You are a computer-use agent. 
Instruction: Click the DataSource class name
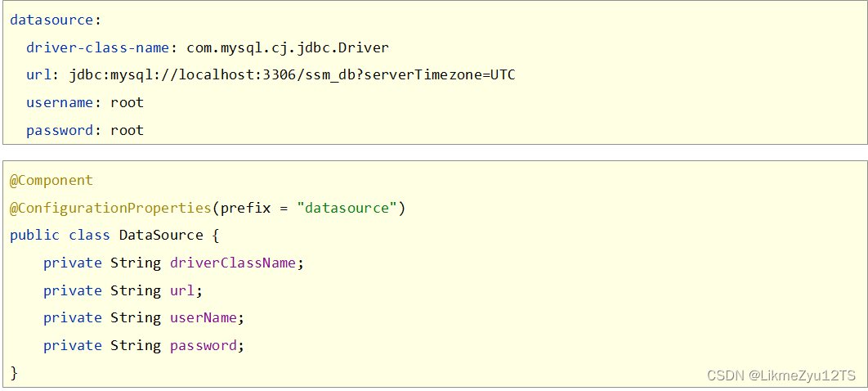click(x=161, y=235)
